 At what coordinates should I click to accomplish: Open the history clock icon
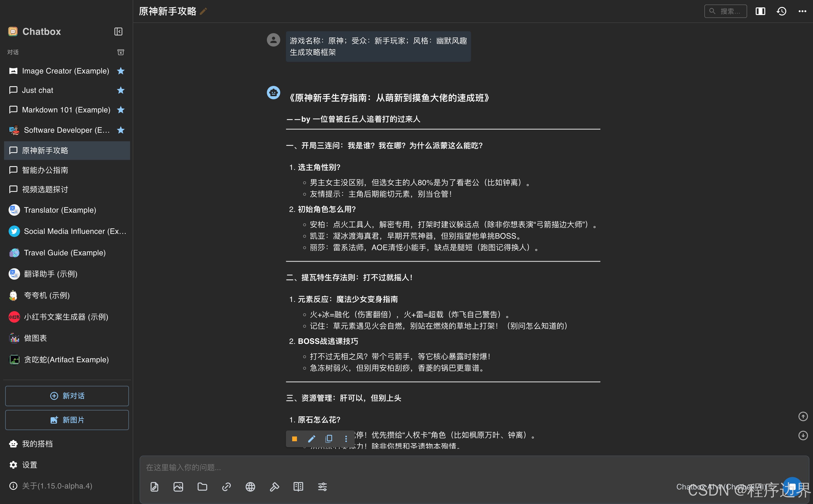(782, 11)
